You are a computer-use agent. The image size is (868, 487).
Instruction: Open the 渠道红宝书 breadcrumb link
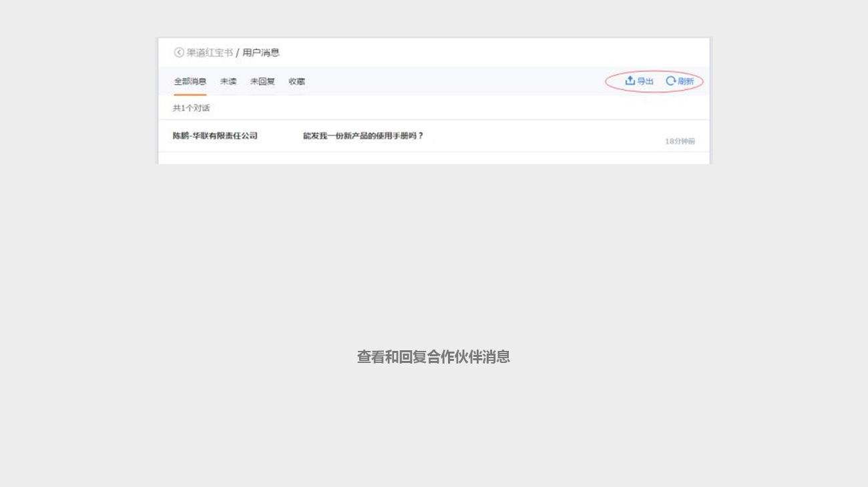(x=210, y=53)
